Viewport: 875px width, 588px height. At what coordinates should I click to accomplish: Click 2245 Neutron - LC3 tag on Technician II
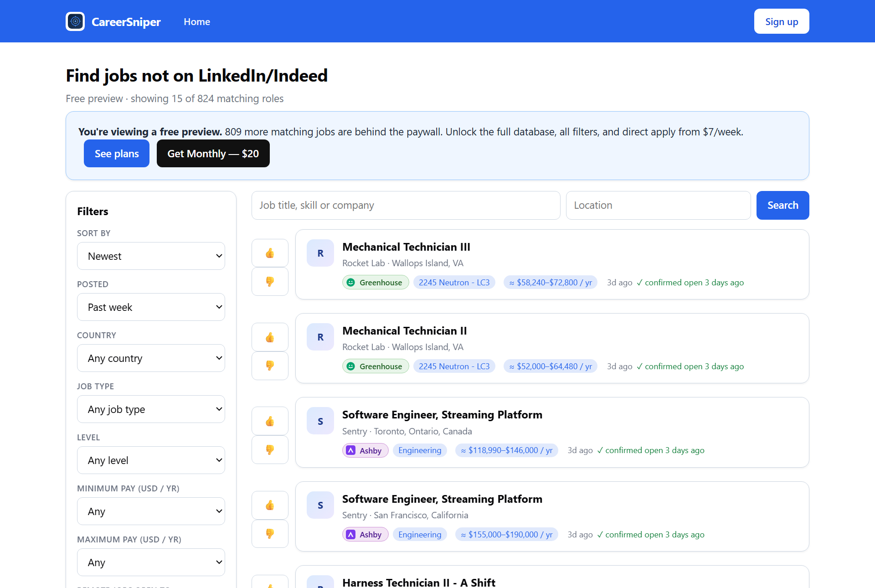pos(454,366)
